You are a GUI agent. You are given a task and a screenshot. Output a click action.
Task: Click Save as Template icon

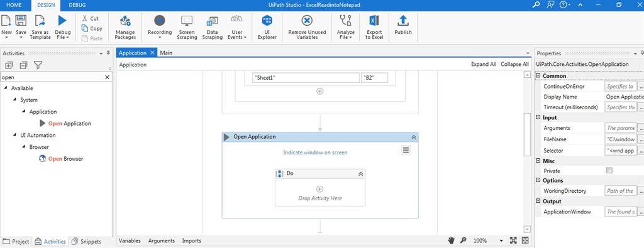click(40, 21)
